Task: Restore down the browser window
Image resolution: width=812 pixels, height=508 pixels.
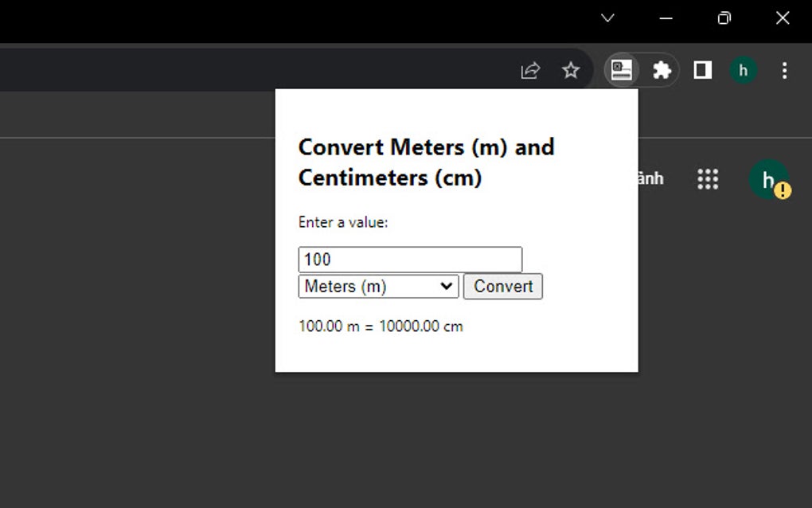Action: tap(724, 18)
